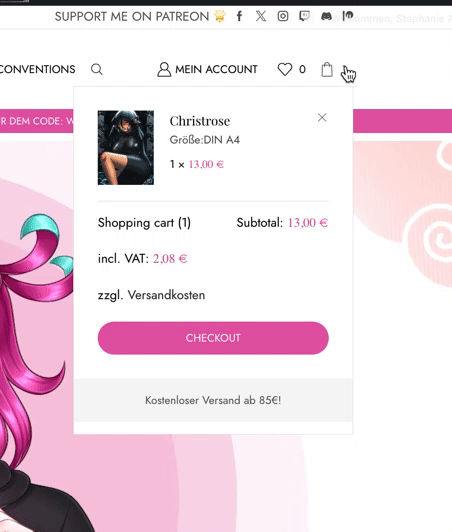Click the wishlist count number

302,69
